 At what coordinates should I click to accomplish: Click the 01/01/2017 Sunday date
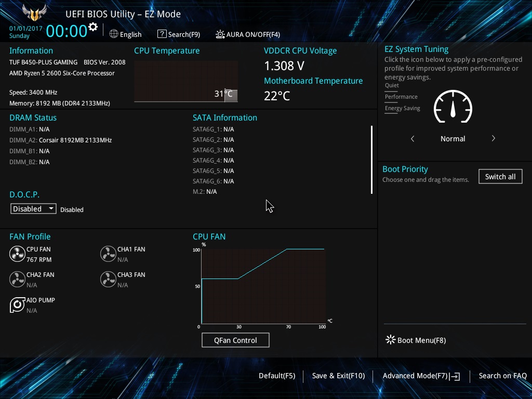tap(25, 32)
